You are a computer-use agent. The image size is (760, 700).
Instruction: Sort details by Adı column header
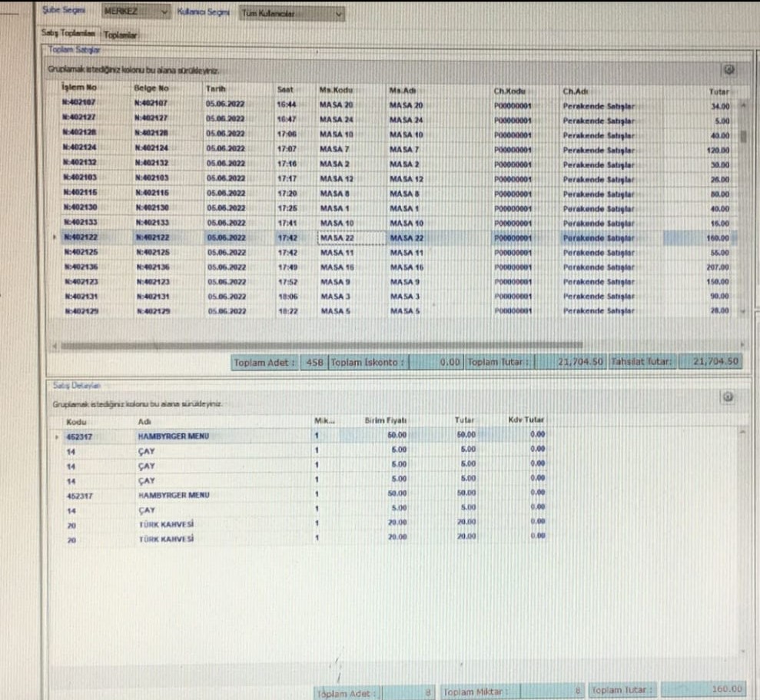pos(144,422)
